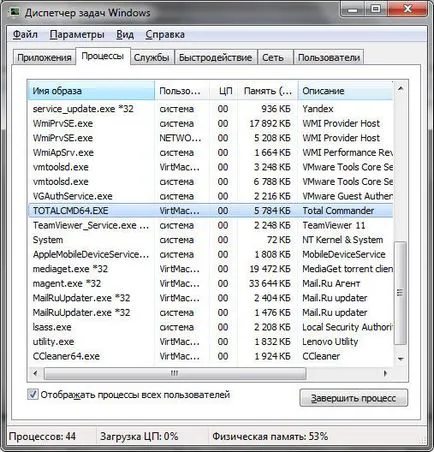Select the System process row
434x452 pixels.
[210, 240]
